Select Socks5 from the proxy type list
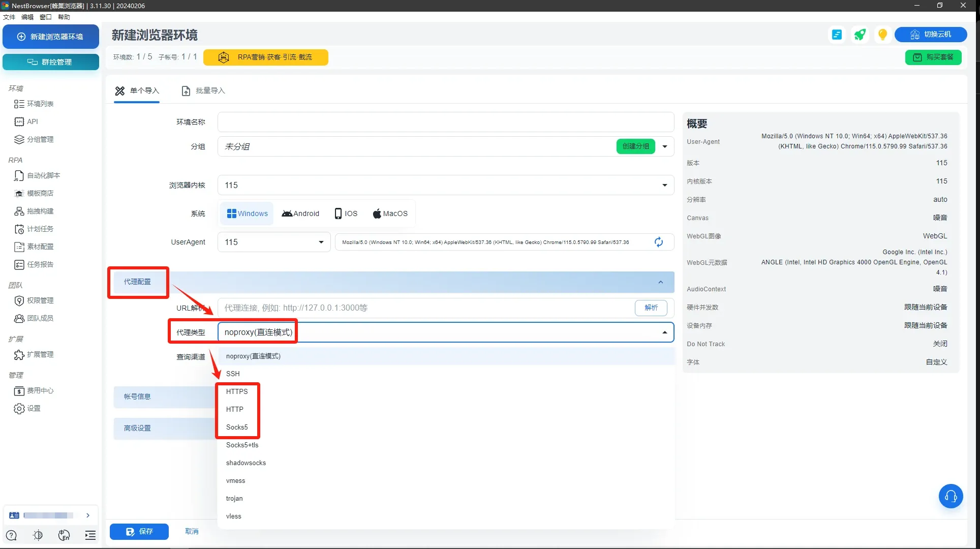 coord(237,427)
